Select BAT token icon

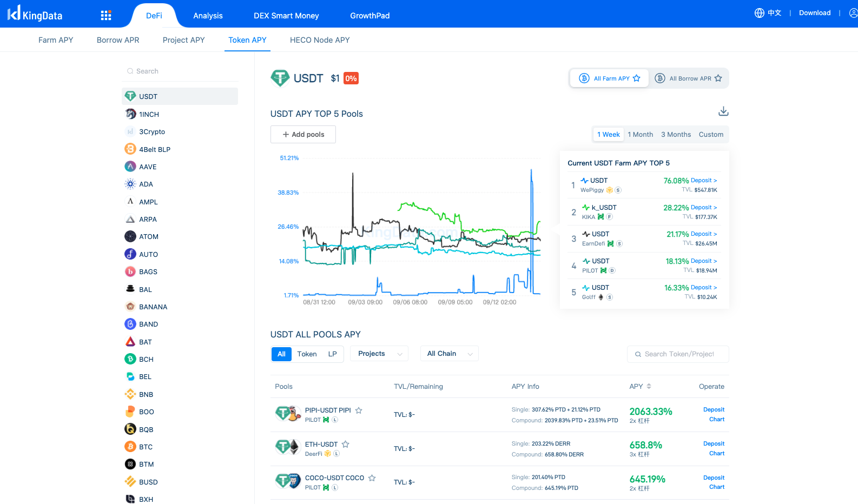pos(130,342)
